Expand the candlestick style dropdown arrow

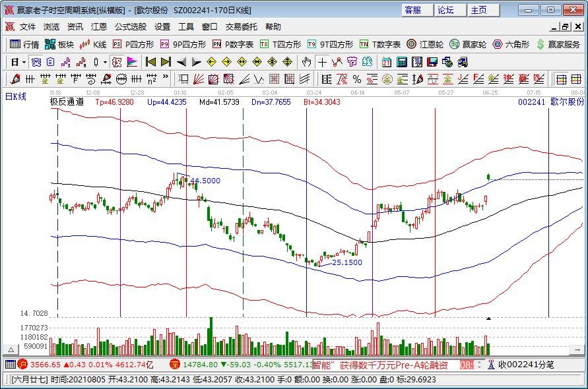(x=106, y=62)
